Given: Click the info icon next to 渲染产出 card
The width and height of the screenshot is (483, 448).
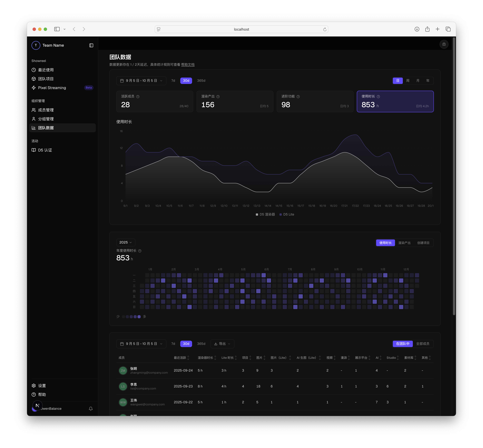Looking at the screenshot, I should tap(218, 97).
